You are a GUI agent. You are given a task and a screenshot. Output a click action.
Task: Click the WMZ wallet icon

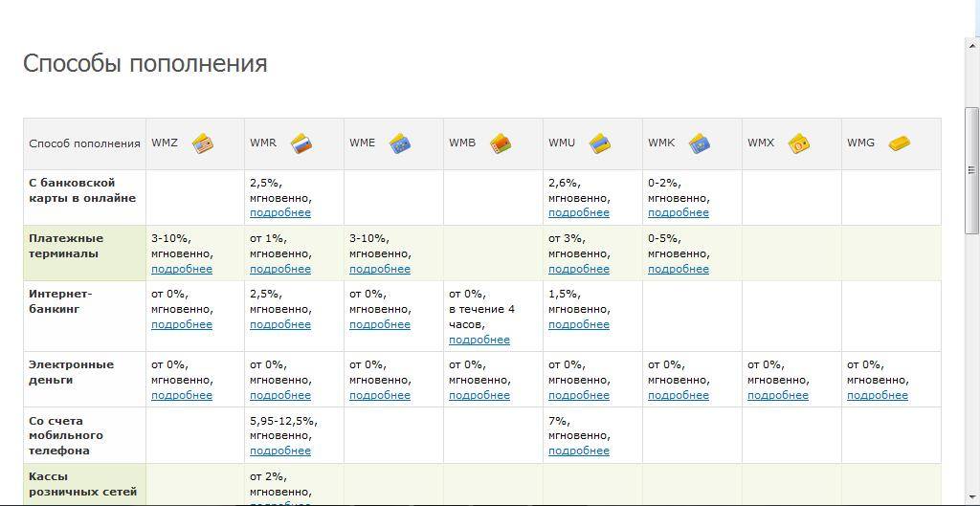click(x=203, y=143)
